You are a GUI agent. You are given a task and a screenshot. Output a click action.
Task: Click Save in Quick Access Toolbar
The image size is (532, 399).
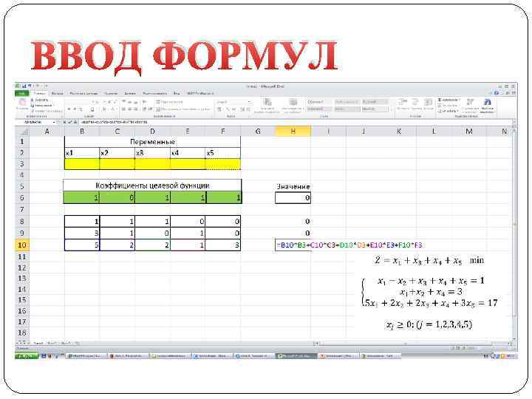click(24, 86)
